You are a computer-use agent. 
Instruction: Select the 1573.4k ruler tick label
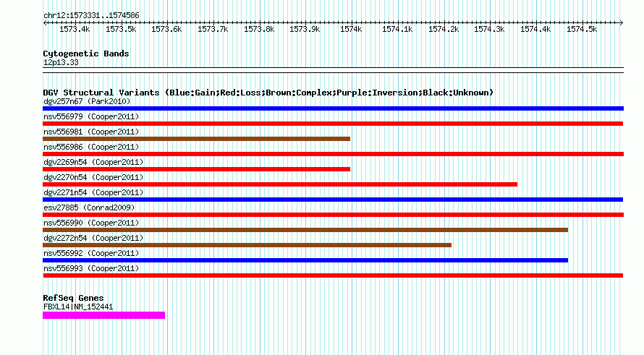click(75, 29)
